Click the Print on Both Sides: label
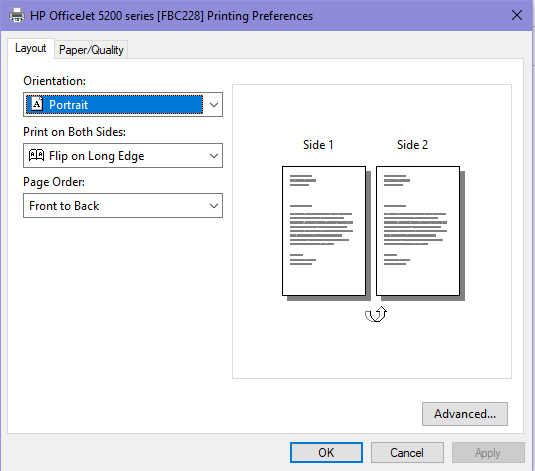This screenshot has height=471, width=535. pos(74,132)
